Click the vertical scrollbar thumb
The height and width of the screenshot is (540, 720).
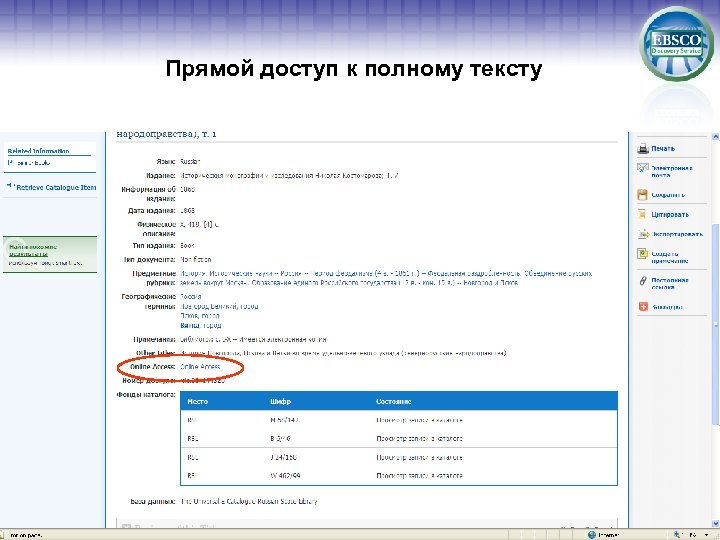coord(715,324)
